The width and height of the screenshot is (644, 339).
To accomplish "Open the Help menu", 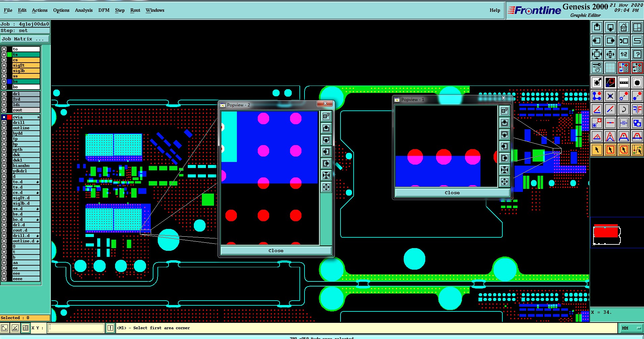I will click(495, 10).
